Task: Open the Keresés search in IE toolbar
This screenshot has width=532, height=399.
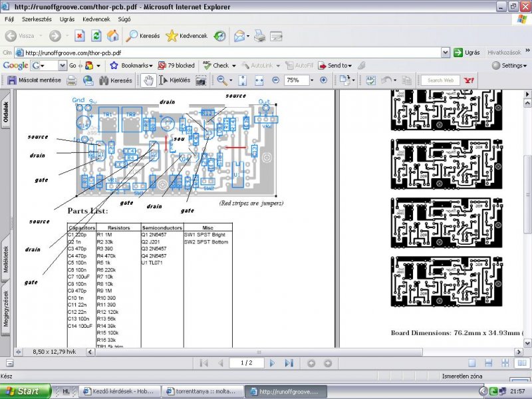Action: 142,36
